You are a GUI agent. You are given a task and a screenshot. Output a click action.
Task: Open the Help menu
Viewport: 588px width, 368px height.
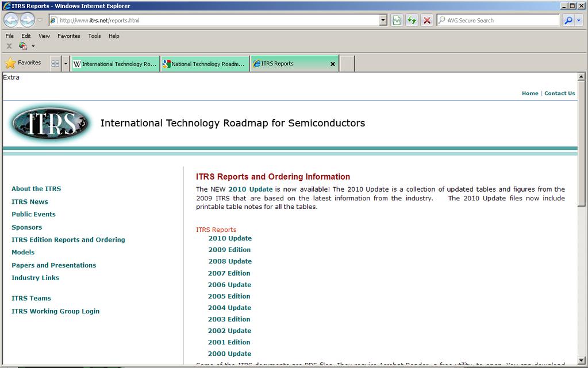[114, 36]
